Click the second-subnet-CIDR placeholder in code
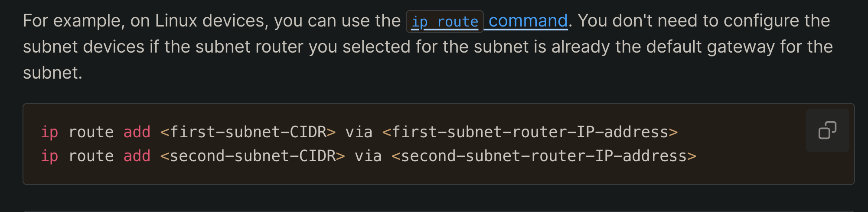Screen dimensions: 868x212 pos(253,156)
